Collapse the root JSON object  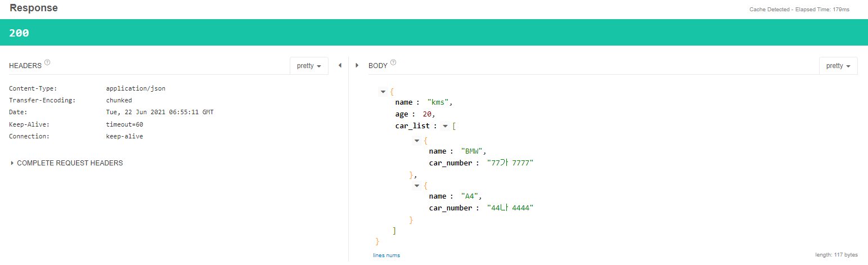383,91
